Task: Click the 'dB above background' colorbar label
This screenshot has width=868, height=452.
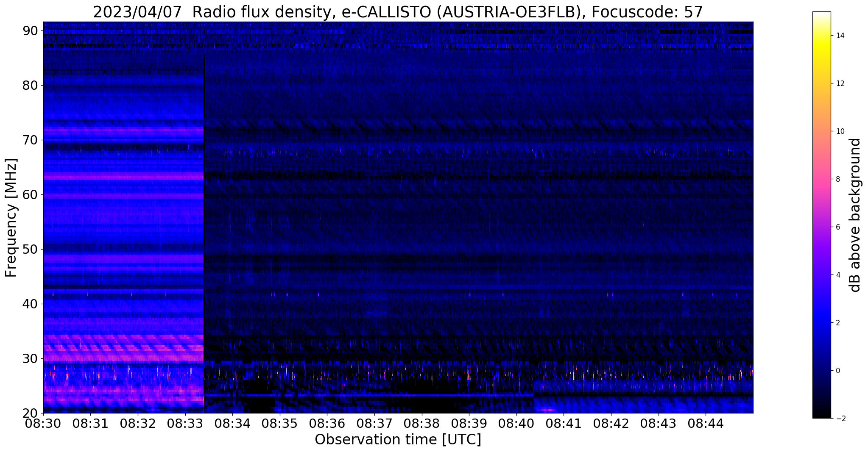Action: (856, 215)
